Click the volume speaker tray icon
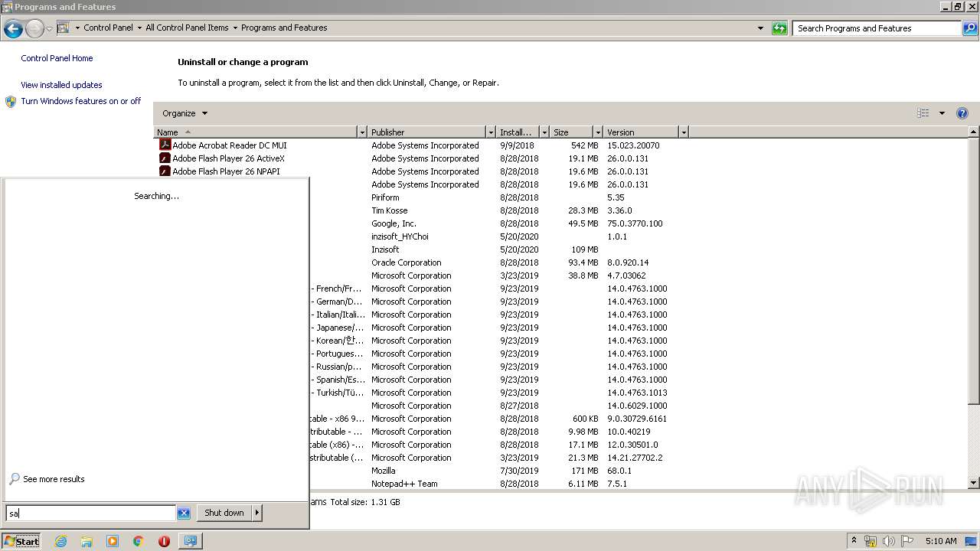 pyautogui.click(x=889, y=541)
